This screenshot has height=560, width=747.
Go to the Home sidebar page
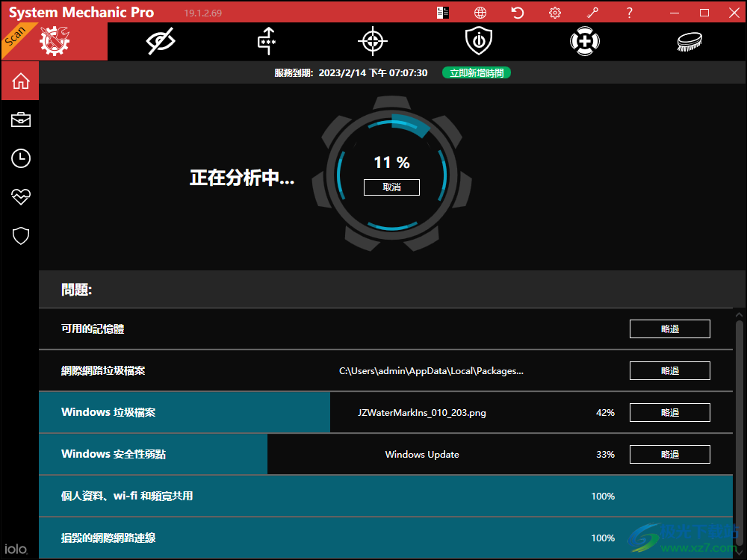[x=20, y=81]
